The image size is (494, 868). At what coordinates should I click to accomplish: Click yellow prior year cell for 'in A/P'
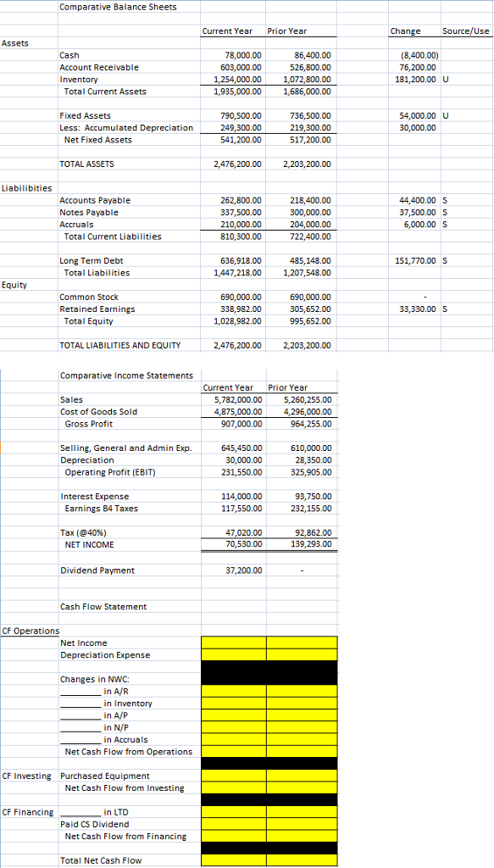tap(302, 715)
